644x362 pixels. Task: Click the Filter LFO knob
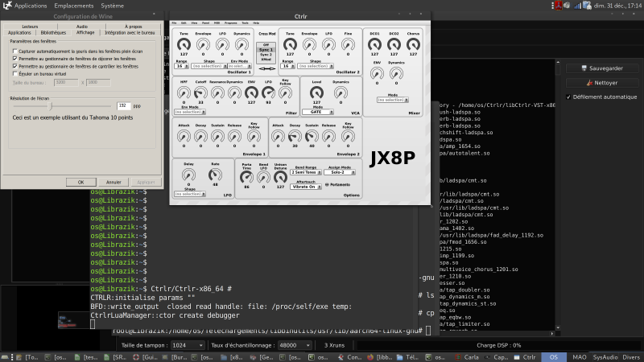(x=268, y=93)
